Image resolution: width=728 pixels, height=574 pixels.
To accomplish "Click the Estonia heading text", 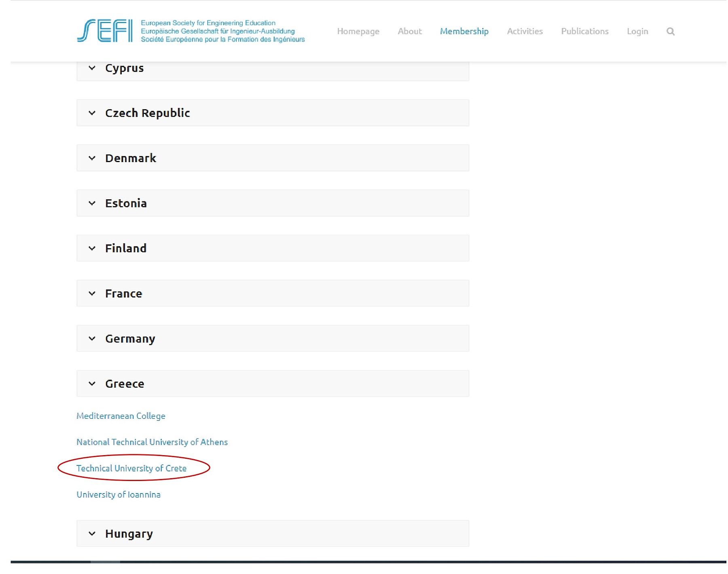I will click(x=126, y=203).
